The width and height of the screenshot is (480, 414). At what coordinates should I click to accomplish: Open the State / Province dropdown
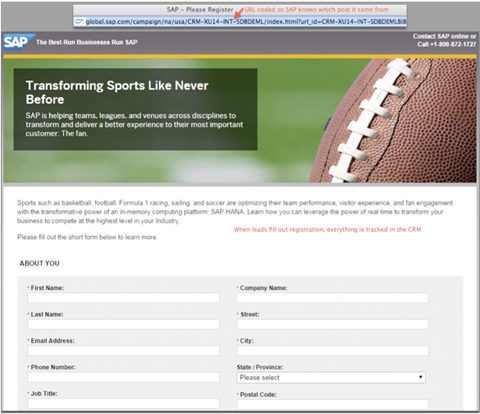click(331, 377)
